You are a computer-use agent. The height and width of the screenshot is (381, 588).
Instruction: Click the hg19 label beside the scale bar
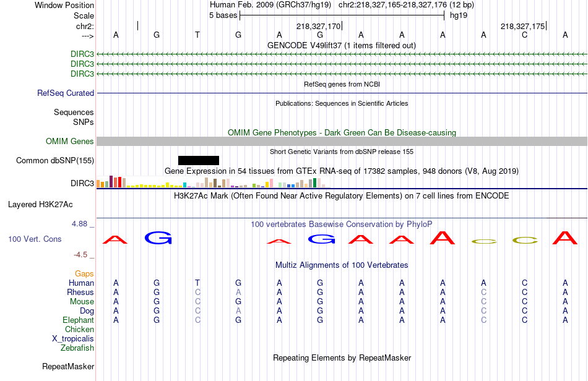pyautogui.click(x=459, y=15)
